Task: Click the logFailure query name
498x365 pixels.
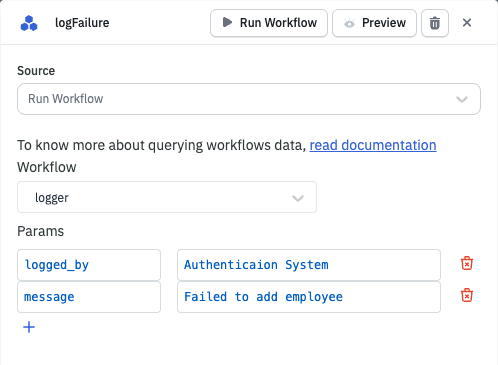Action: [82, 23]
